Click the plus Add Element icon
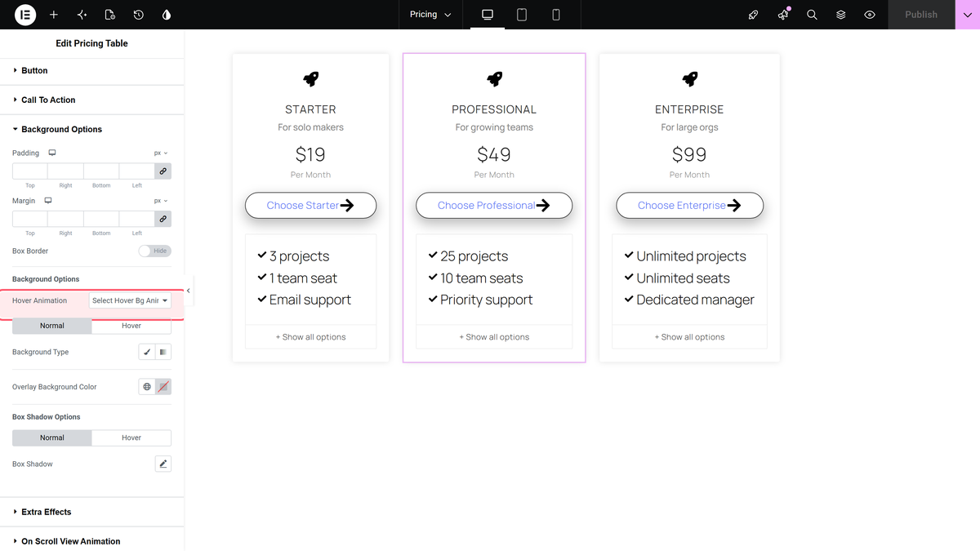Screen dimensions: 980x551 pyautogui.click(x=54, y=15)
